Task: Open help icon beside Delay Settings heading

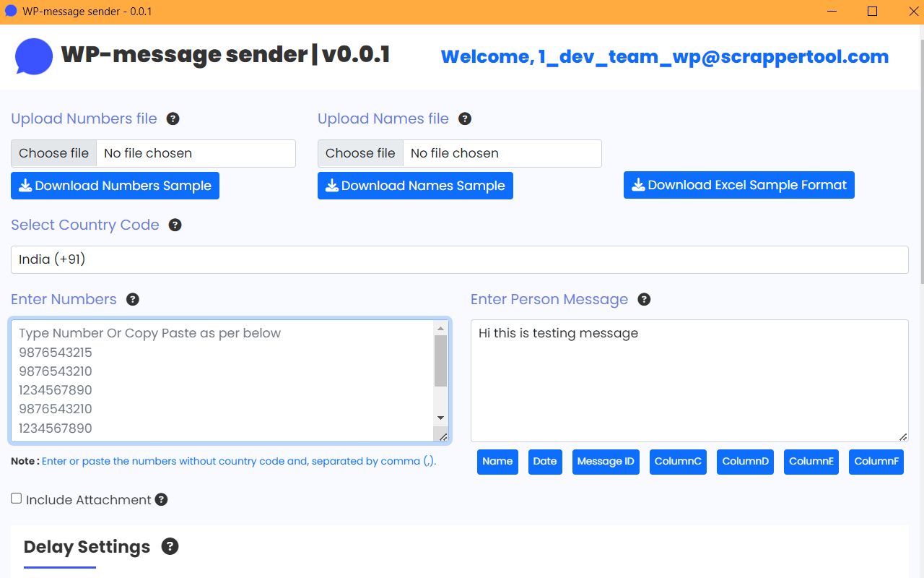Action: click(x=170, y=546)
